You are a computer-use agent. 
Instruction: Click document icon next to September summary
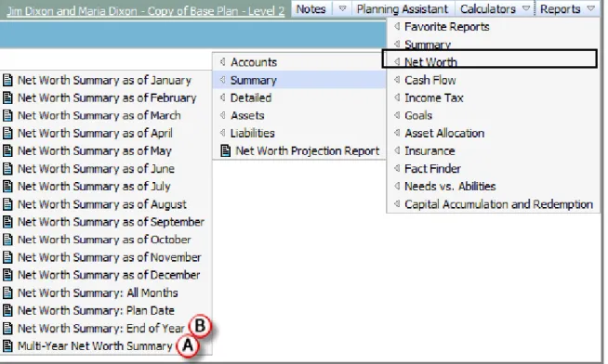tap(7, 222)
